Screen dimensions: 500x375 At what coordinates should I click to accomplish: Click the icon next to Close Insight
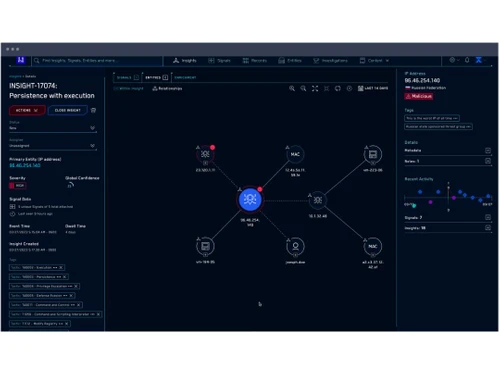click(x=93, y=110)
